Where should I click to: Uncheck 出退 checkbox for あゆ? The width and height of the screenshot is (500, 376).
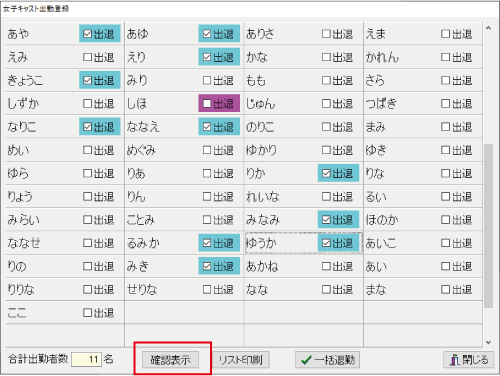(x=207, y=34)
